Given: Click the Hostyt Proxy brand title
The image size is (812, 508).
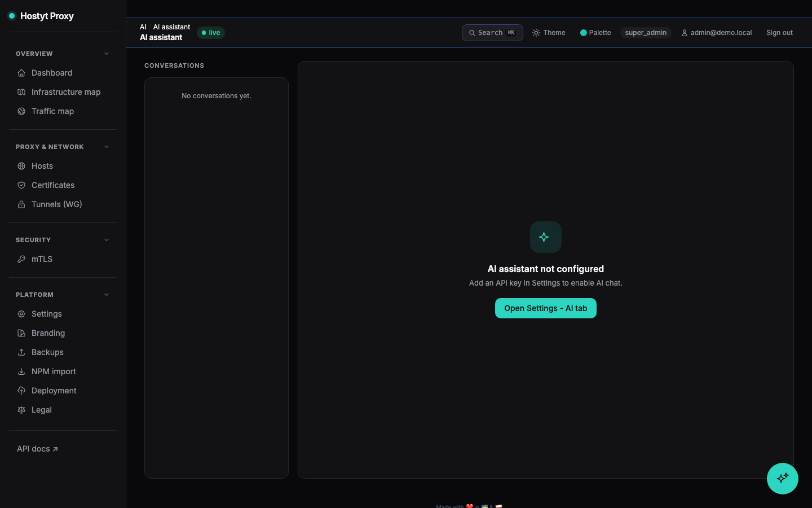Looking at the screenshot, I should (47, 16).
